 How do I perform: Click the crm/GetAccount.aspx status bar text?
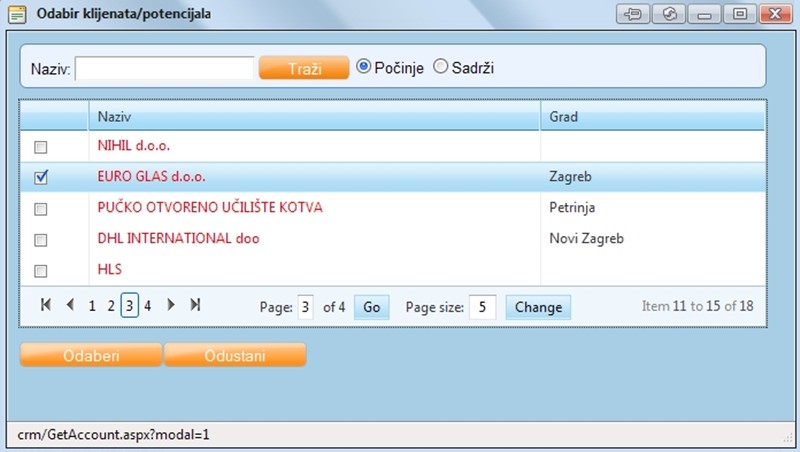[x=113, y=435]
